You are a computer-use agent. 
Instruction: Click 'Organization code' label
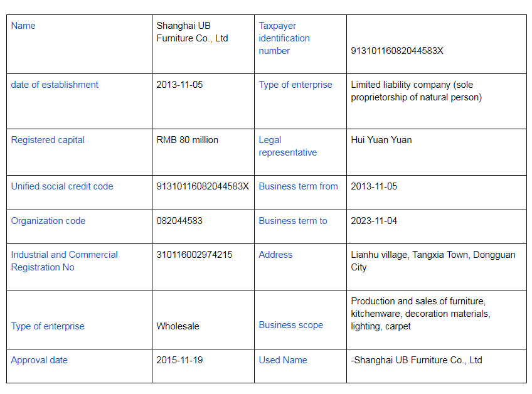coord(48,221)
